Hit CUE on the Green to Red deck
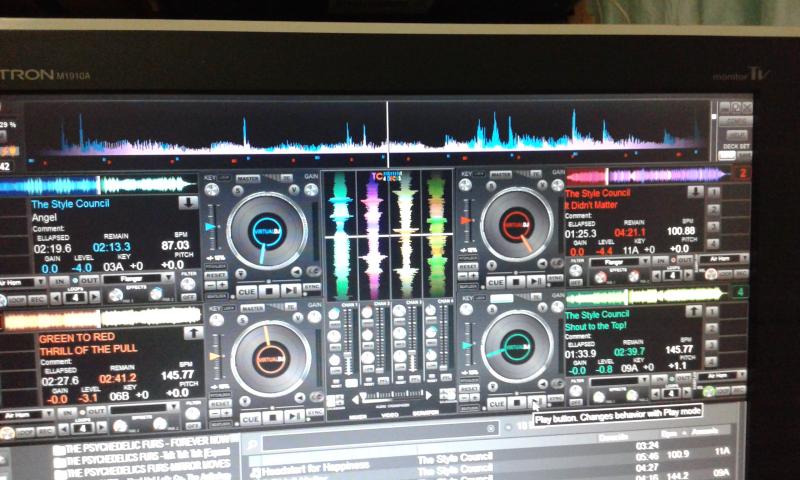Image resolution: width=800 pixels, height=480 pixels. 251,418
